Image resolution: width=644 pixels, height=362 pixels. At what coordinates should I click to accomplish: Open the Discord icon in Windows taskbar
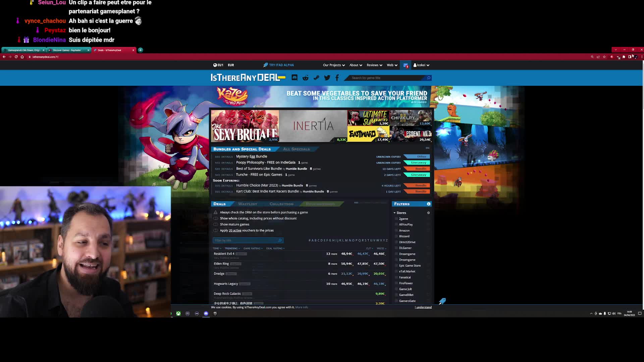(206, 313)
